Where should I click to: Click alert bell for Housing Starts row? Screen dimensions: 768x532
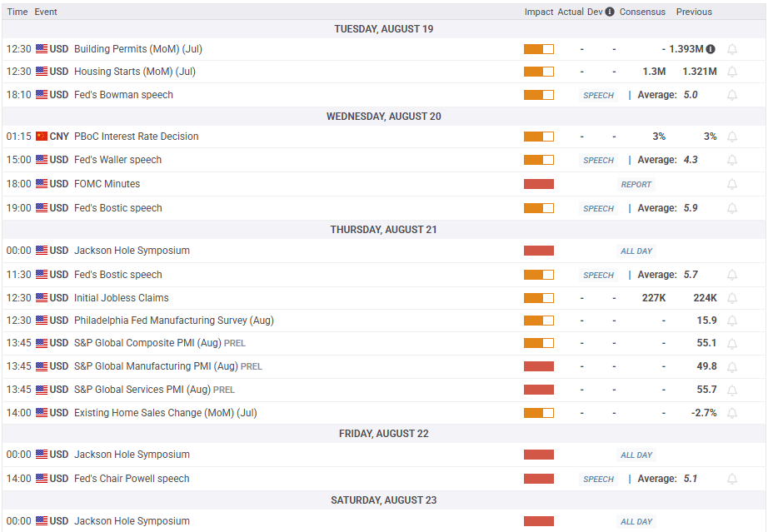pyautogui.click(x=732, y=72)
